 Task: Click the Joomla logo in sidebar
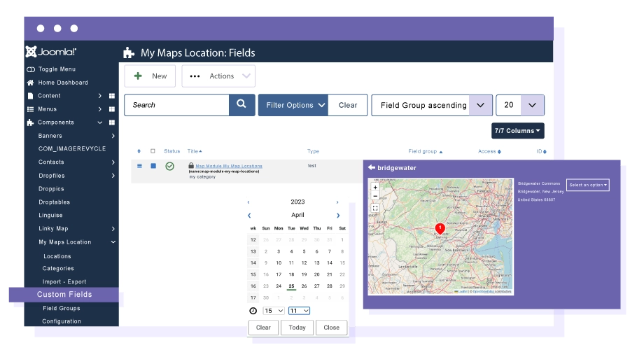point(51,52)
